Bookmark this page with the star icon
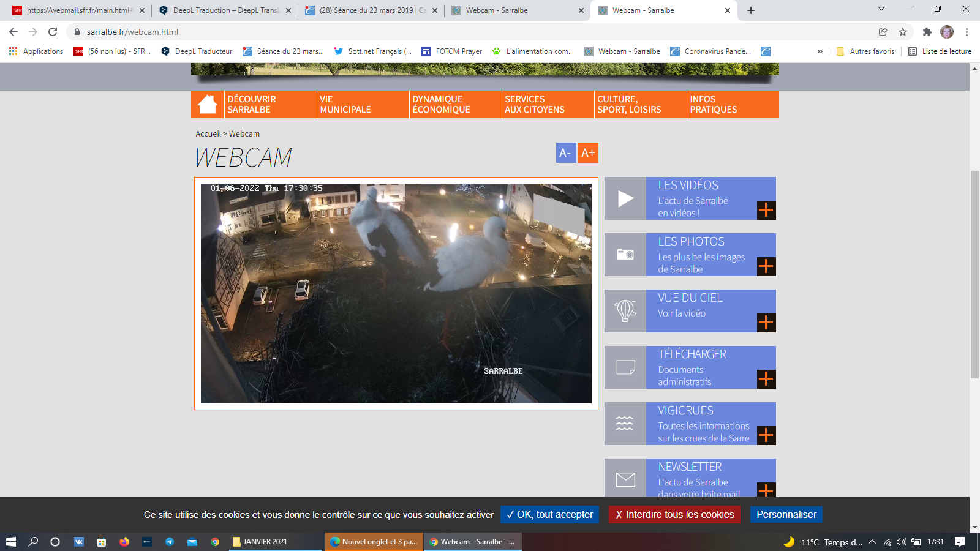 [902, 32]
